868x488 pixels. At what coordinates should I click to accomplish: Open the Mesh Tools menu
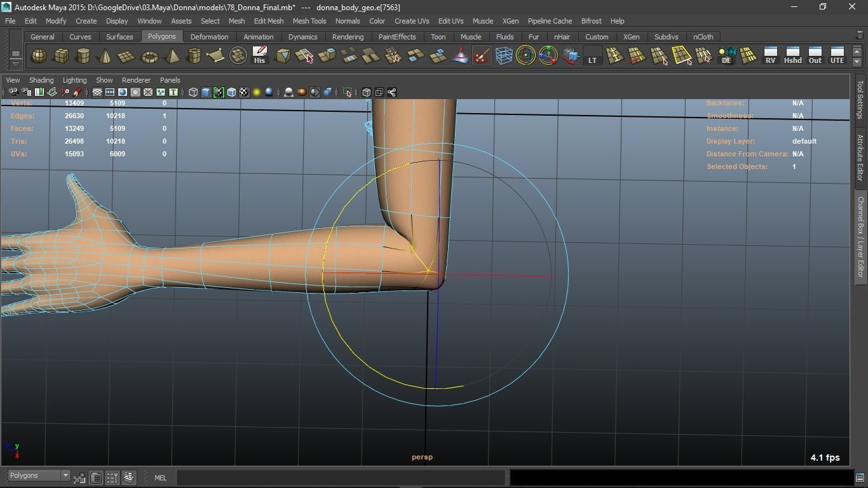coord(309,21)
